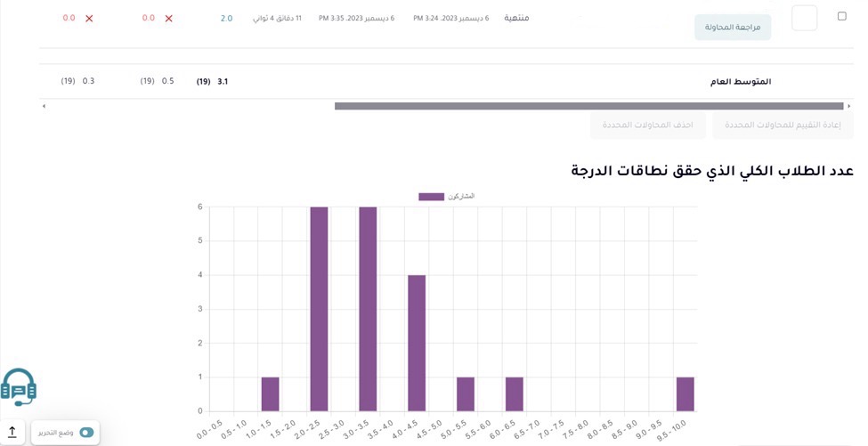868x446 pixels.
Task: Click the red X next to 0.0 on the far left
Action: pyautogui.click(x=89, y=19)
